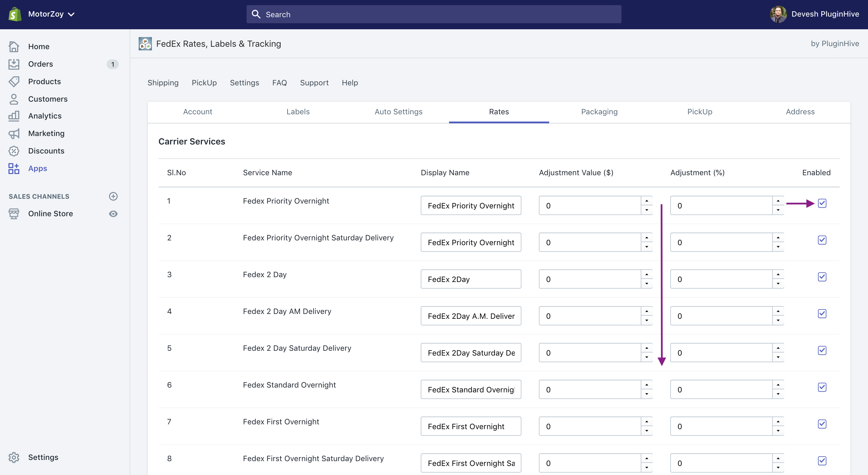The width and height of the screenshot is (868, 475).
Task: Open the PickUp top menu
Action: tap(204, 83)
